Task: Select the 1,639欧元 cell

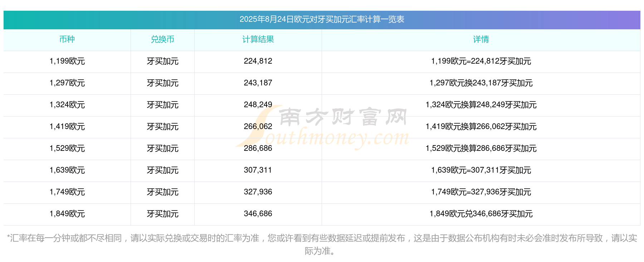Action: pyautogui.click(x=67, y=170)
